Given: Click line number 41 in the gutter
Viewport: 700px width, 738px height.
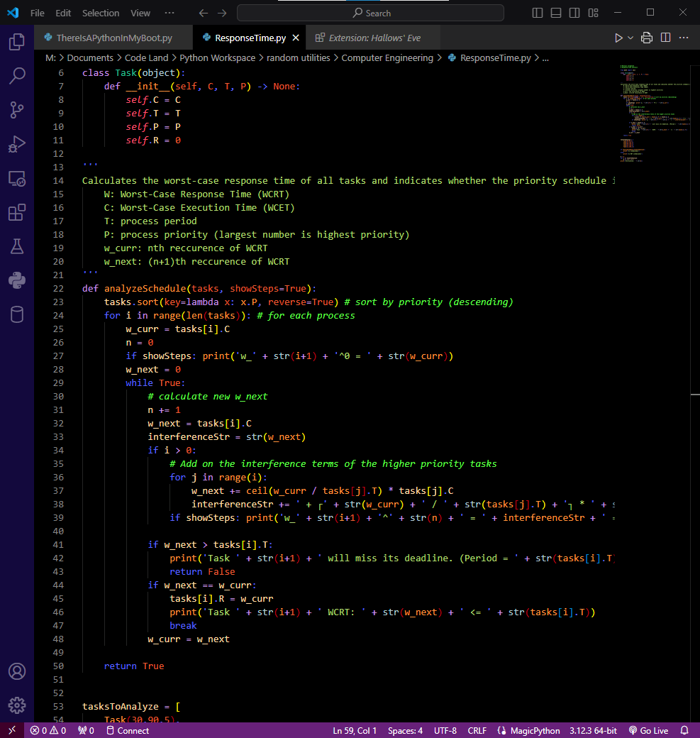Looking at the screenshot, I should [x=58, y=544].
